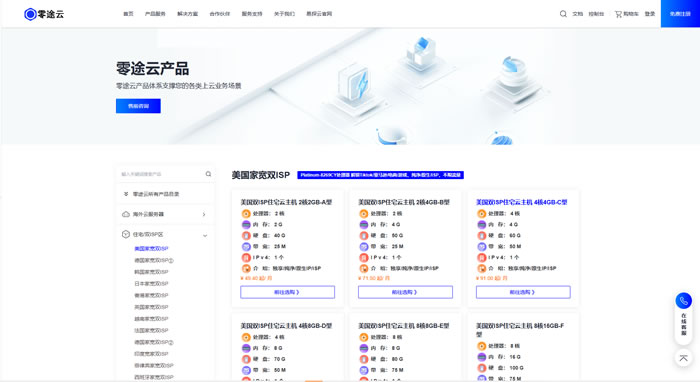700x382 pixels.
Task: Click the blue phone icon for online support
Action: (683, 301)
